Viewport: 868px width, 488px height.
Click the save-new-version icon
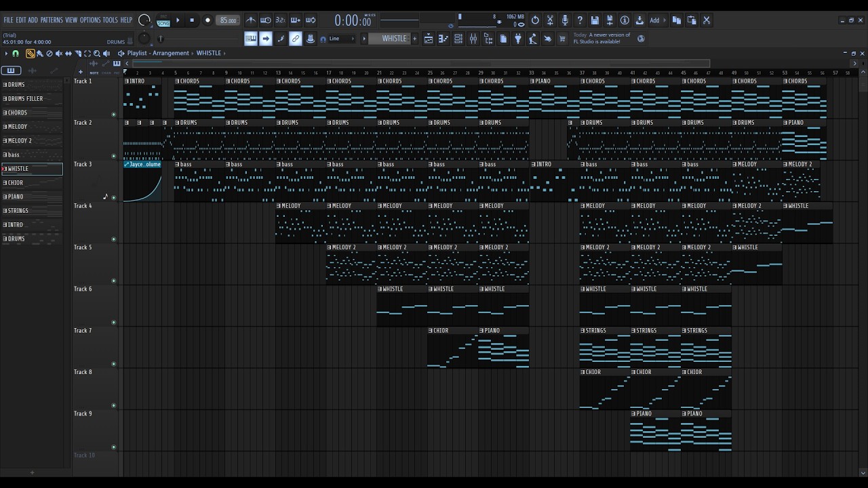pos(610,20)
